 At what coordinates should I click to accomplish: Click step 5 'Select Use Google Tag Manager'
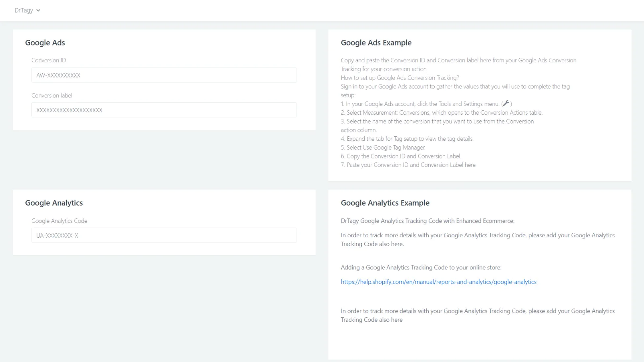383,148
